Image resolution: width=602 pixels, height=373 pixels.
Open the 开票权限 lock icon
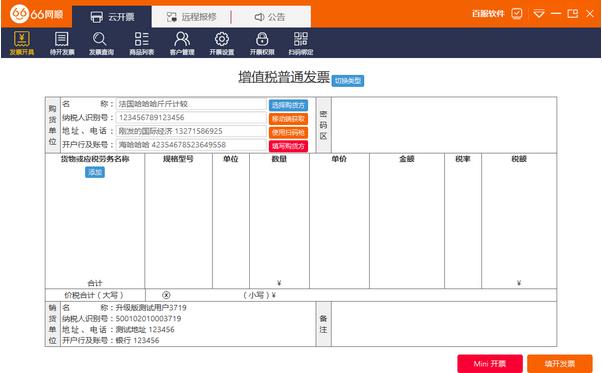point(262,43)
